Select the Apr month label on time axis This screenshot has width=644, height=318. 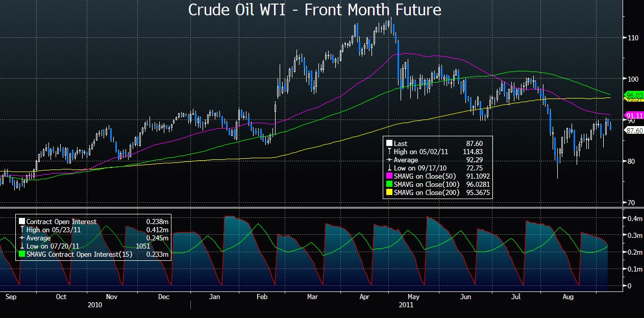pyautogui.click(x=364, y=297)
